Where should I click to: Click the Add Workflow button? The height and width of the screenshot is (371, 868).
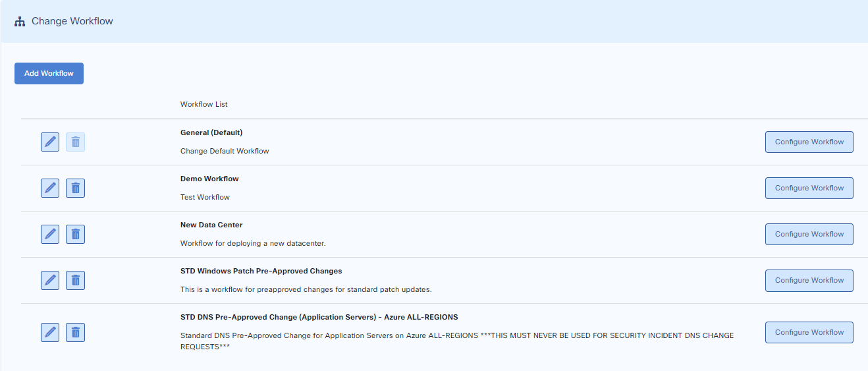[49, 73]
